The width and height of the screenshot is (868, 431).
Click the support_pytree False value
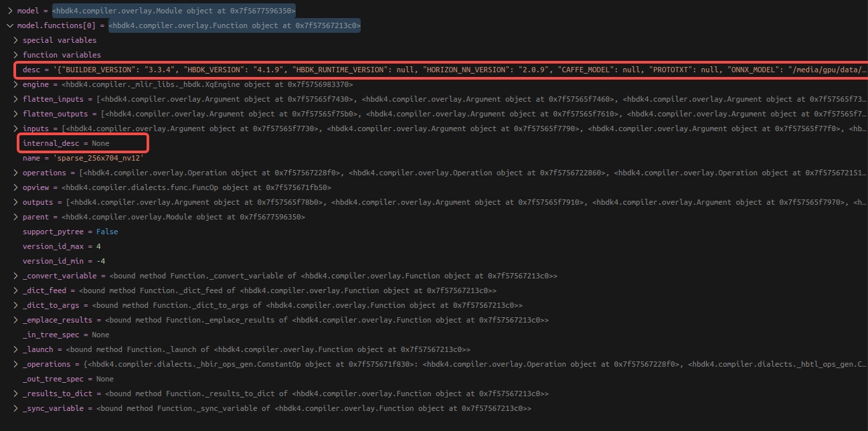106,232
